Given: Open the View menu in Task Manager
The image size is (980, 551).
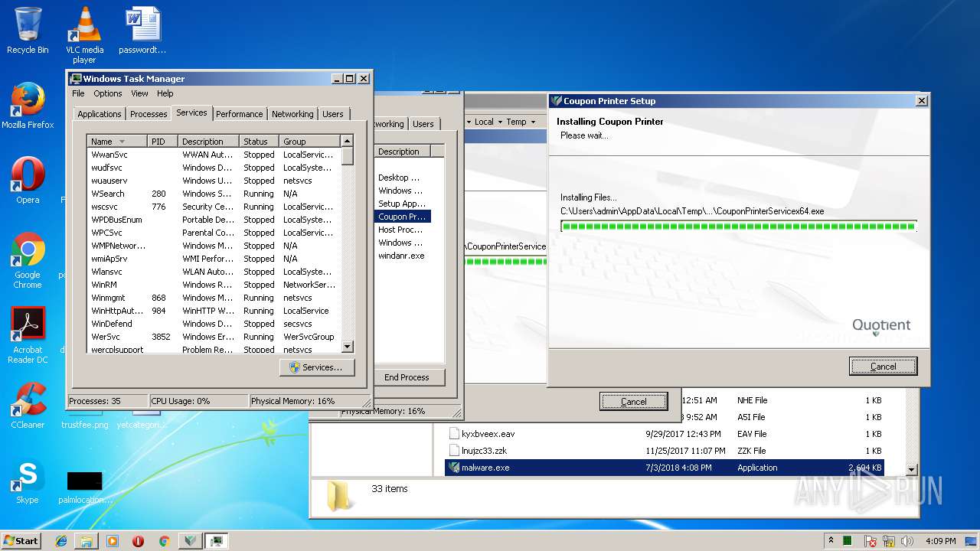Looking at the screenshot, I should 139,93.
